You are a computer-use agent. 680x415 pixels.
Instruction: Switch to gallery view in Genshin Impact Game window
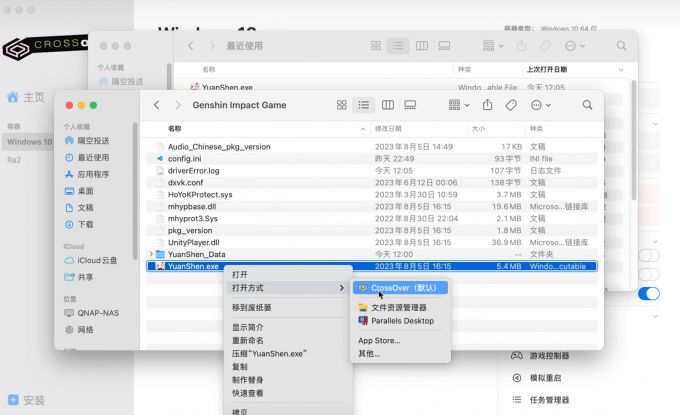410,105
